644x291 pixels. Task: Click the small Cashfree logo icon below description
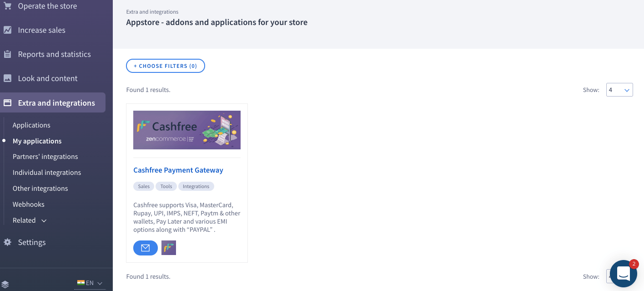point(169,248)
